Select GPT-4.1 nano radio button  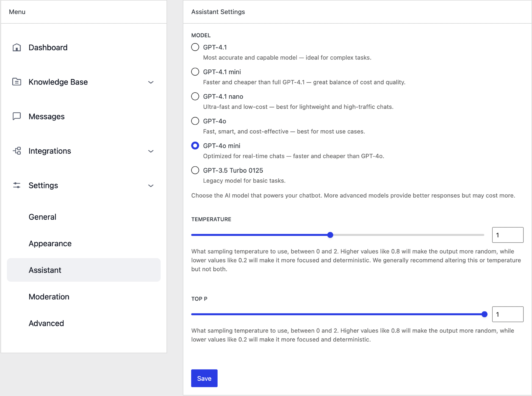(195, 96)
